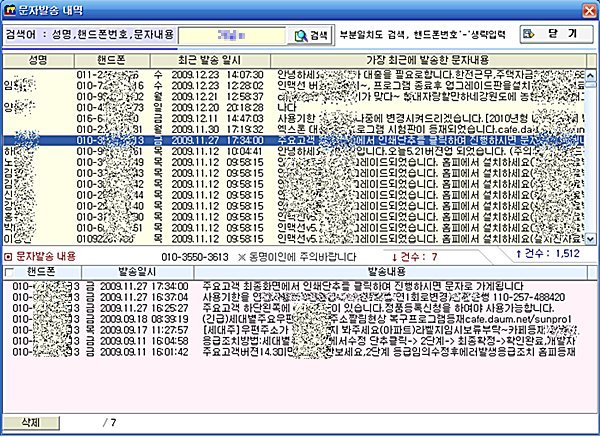
Task: Click the 삭제 delete button
Action: (31, 422)
